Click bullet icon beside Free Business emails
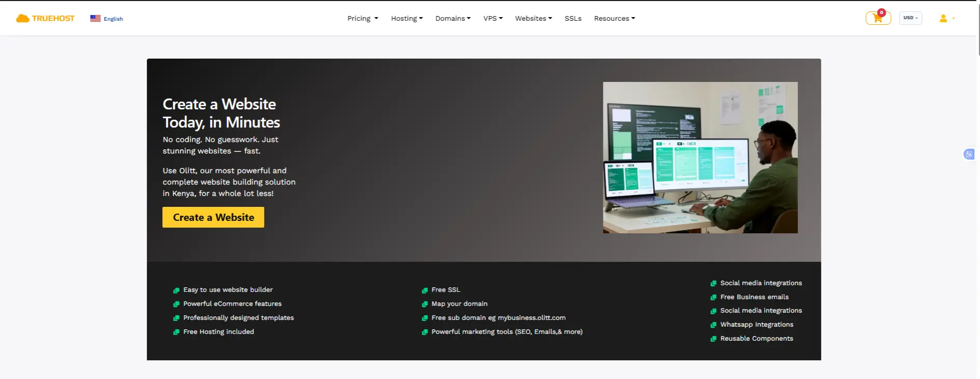 coord(713,297)
